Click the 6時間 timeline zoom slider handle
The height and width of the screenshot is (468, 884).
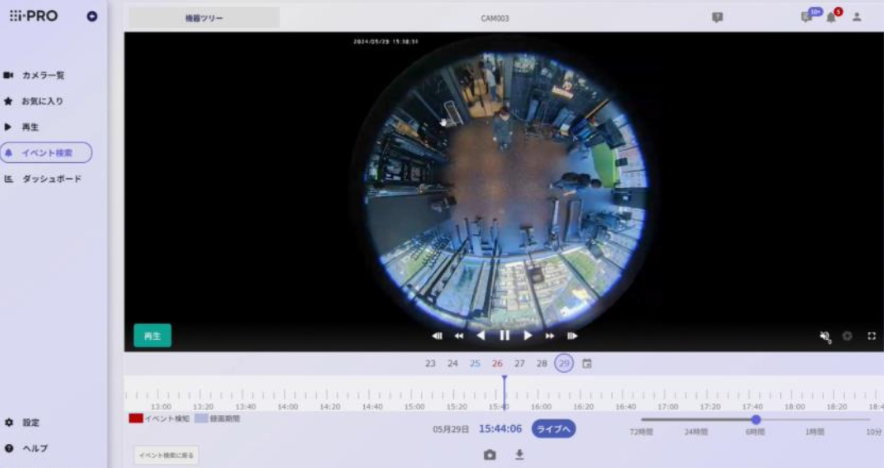(756, 420)
